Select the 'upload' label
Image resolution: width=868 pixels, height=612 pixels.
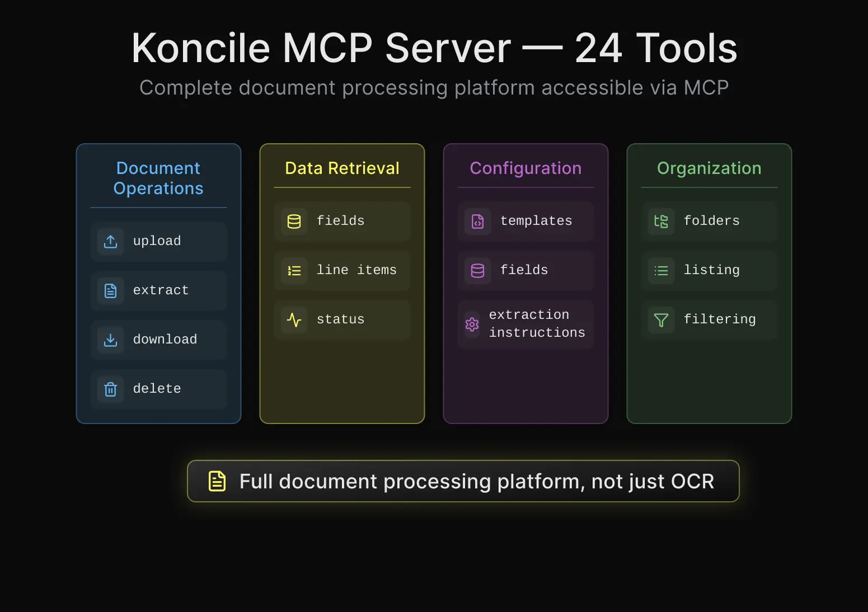tap(157, 241)
